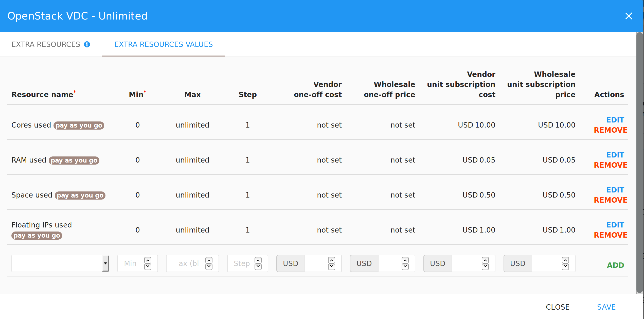Add the new resource value row
This screenshot has width=644, height=319.
(615, 265)
